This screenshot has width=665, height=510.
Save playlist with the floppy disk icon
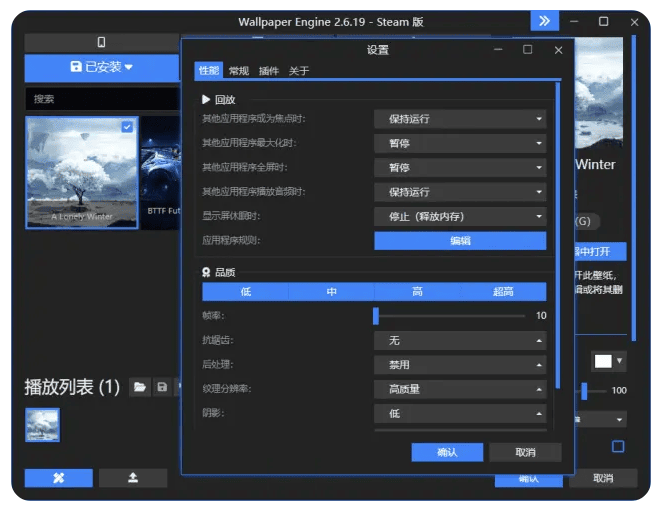coord(162,387)
